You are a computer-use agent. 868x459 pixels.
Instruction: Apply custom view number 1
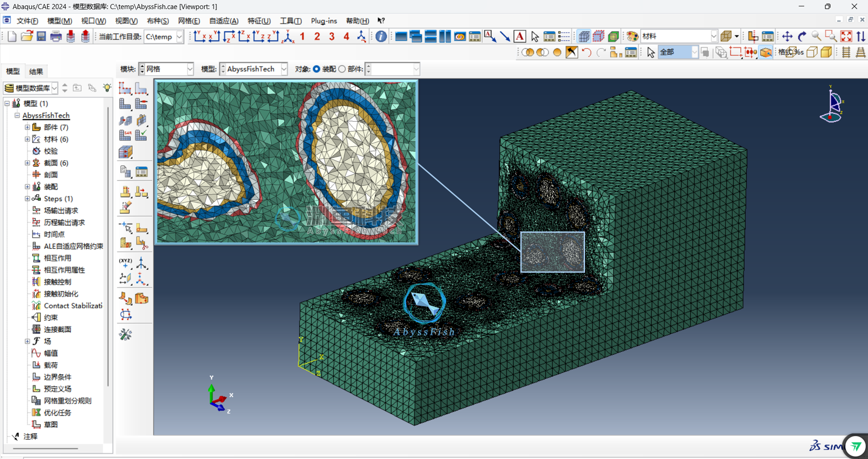[x=302, y=36]
